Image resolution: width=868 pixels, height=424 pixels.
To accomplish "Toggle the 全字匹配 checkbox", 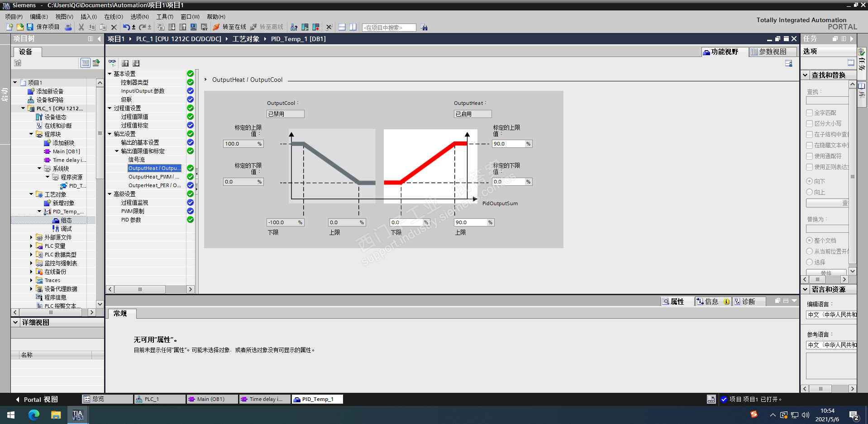I will pyautogui.click(x=810, y=113).
